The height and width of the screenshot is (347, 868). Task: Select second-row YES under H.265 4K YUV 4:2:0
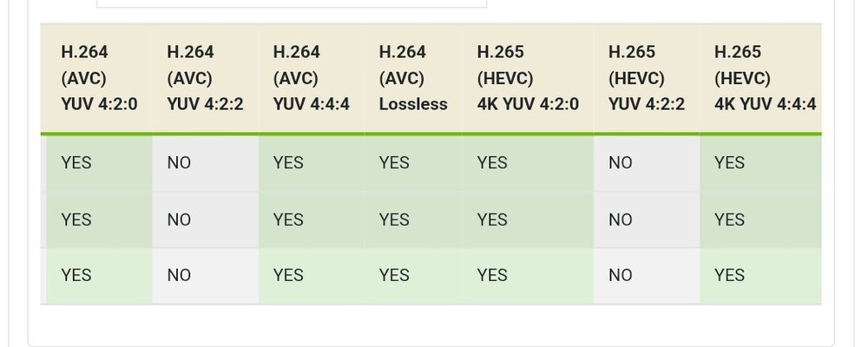point(492,219)
